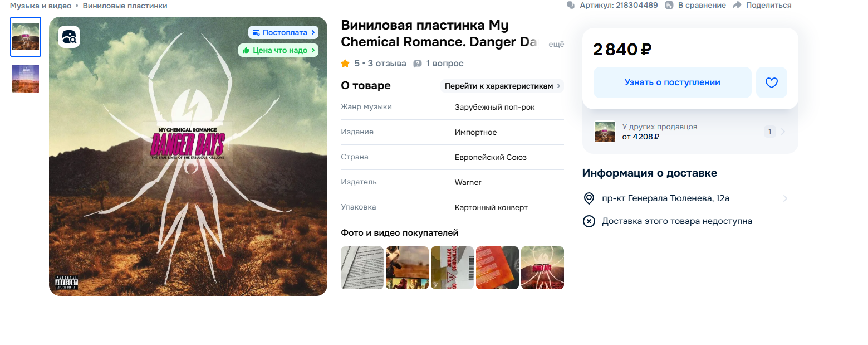Open the Постоплата badge
The height and width of the screenshot is (345, 868).
coord(283,32)
